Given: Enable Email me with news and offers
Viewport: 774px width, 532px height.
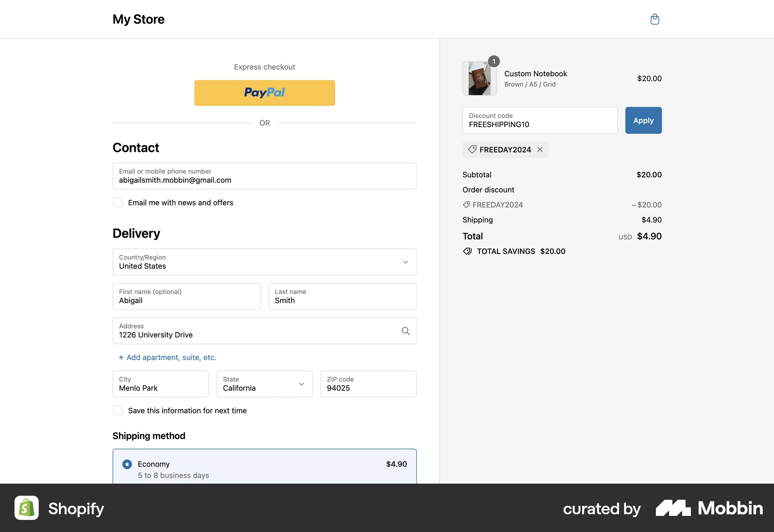Looking at the screenshot, I should tap(118, 202).
